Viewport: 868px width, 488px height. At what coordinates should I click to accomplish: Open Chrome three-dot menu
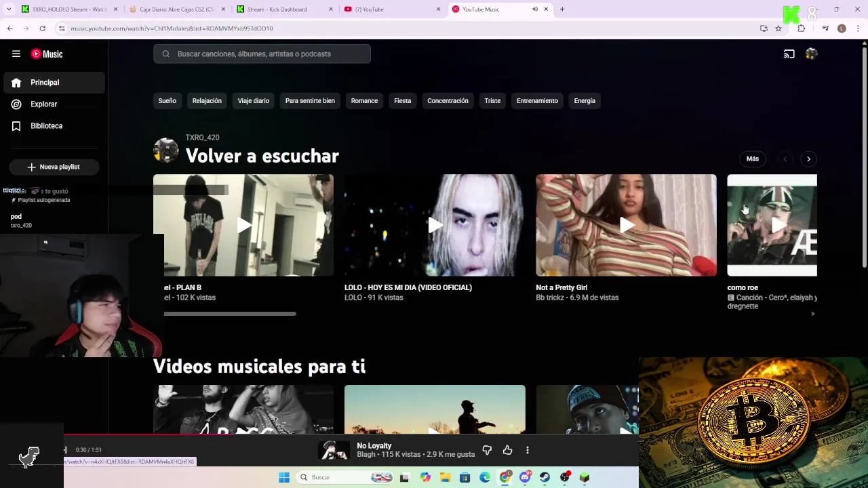pos(859,28)
